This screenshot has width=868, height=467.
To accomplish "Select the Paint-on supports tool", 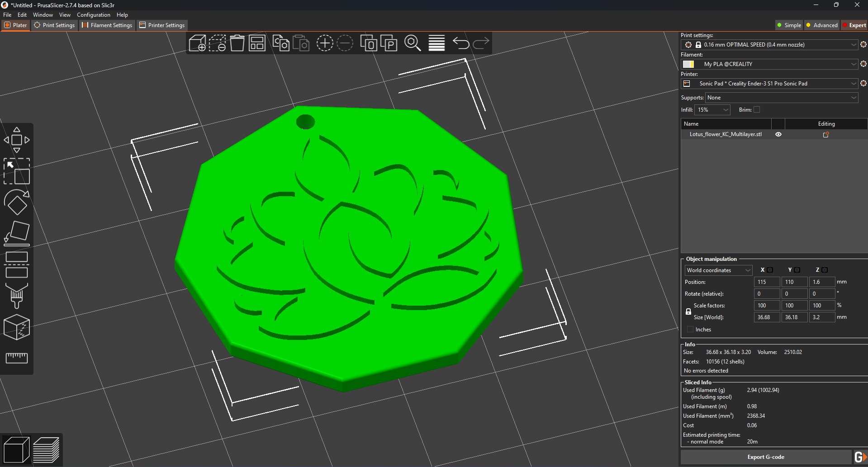I will 17,296.
